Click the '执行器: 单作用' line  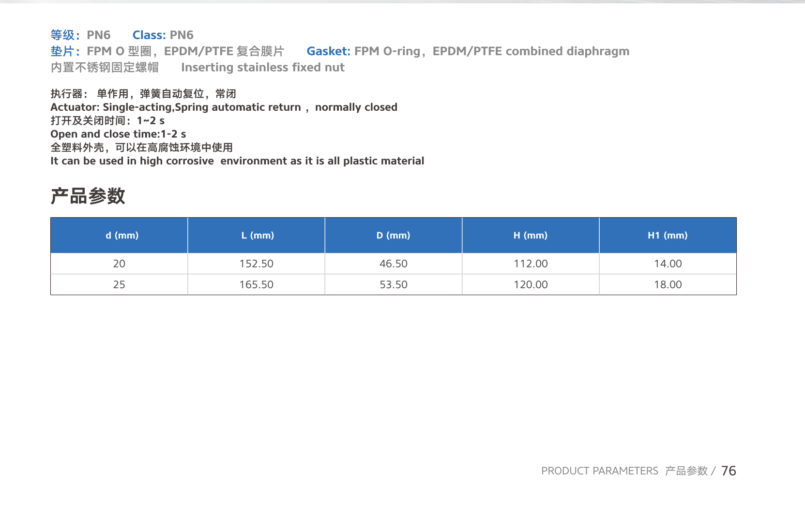click(143, 94)
